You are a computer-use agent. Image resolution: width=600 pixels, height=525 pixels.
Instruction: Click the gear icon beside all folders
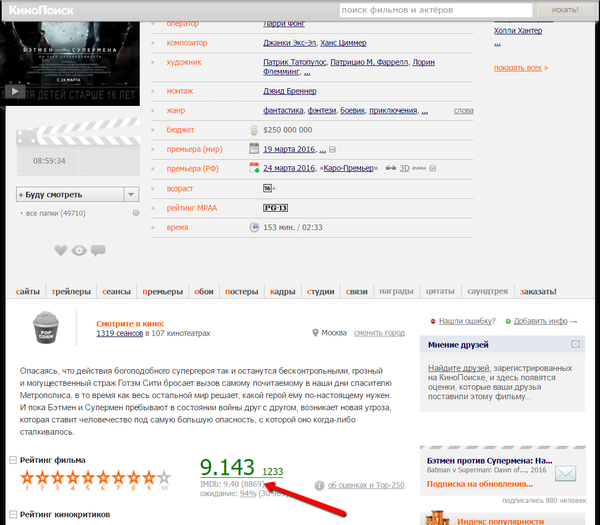(136, 213)
